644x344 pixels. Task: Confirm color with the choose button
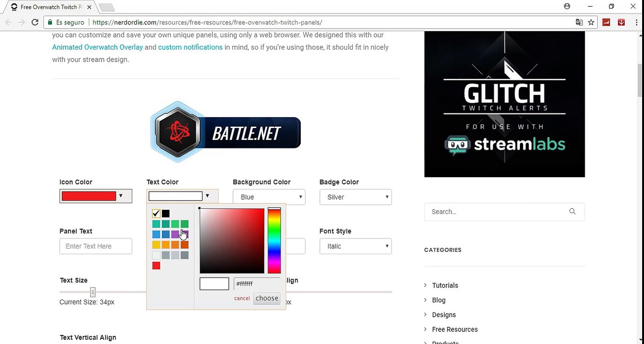267,298
